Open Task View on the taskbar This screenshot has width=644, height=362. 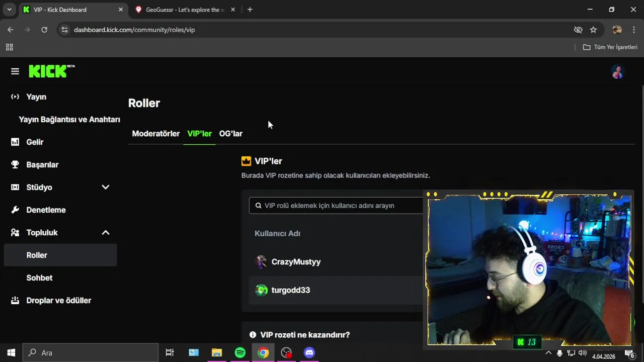170,352
